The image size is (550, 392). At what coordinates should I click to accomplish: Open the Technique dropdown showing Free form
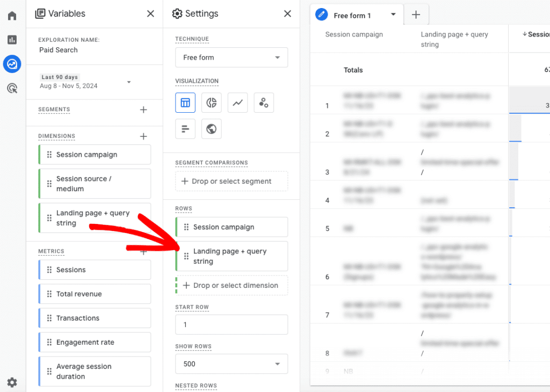(x=231, y=57)
